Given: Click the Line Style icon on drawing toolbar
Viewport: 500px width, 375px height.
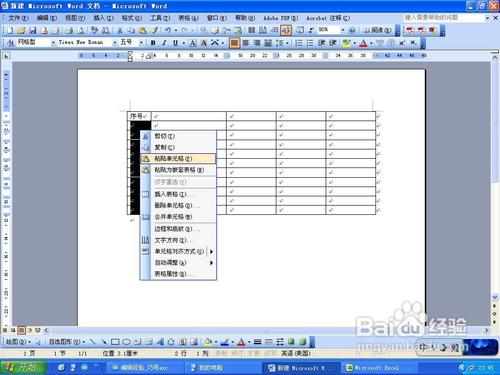Looking at the screenshot, I should pyautogui.click(x=257, y=342).
